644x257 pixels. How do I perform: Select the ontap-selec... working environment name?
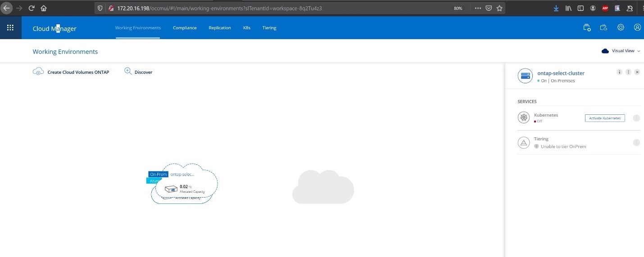click(x=182, y=174)
